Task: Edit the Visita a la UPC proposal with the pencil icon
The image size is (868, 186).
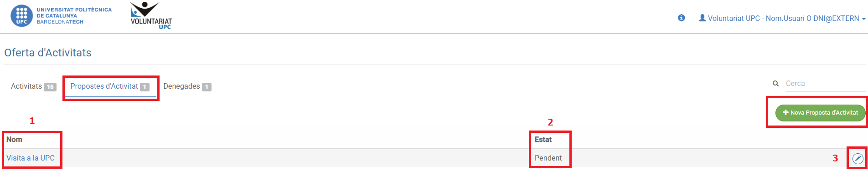Action: point(858,158)
